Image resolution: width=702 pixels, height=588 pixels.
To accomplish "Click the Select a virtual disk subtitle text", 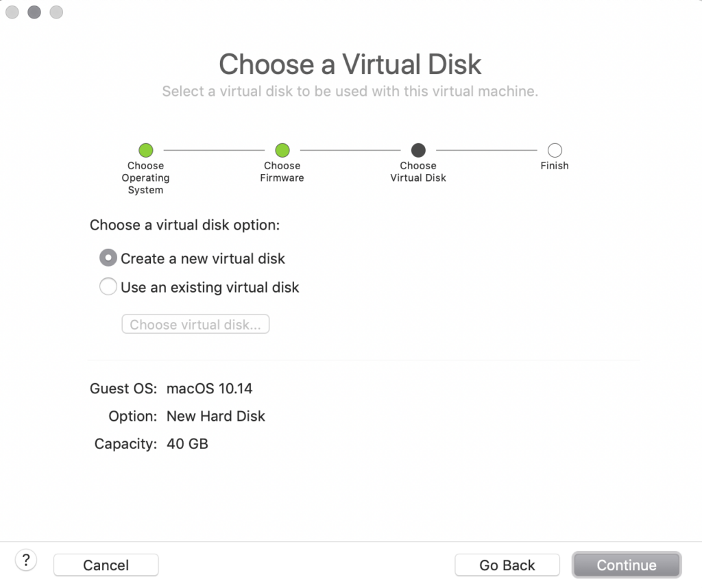I will click(350, 91).
